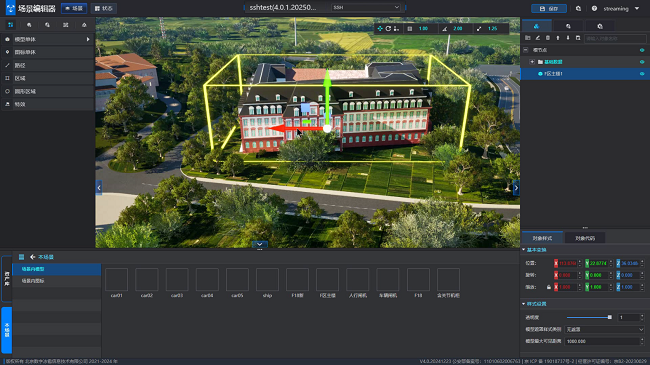This screenshot has width=650, height=365.
Task: Click the object name search field
Action: pos(615,39)
